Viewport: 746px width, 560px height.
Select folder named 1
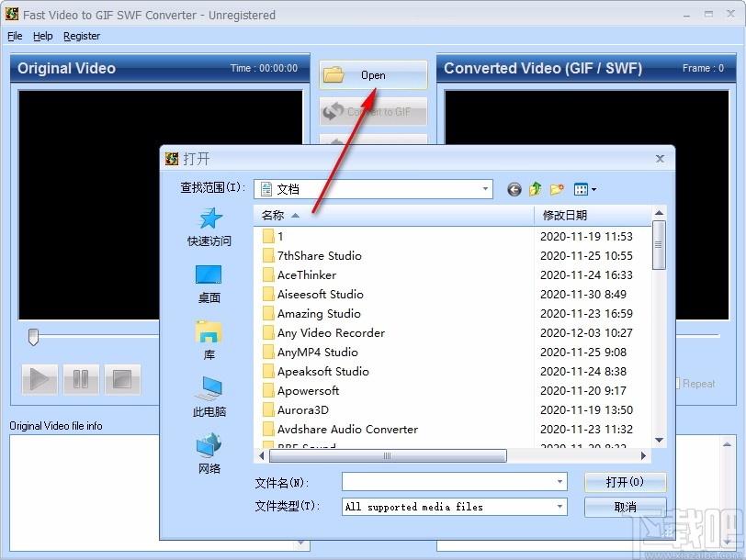pos(273,236)
